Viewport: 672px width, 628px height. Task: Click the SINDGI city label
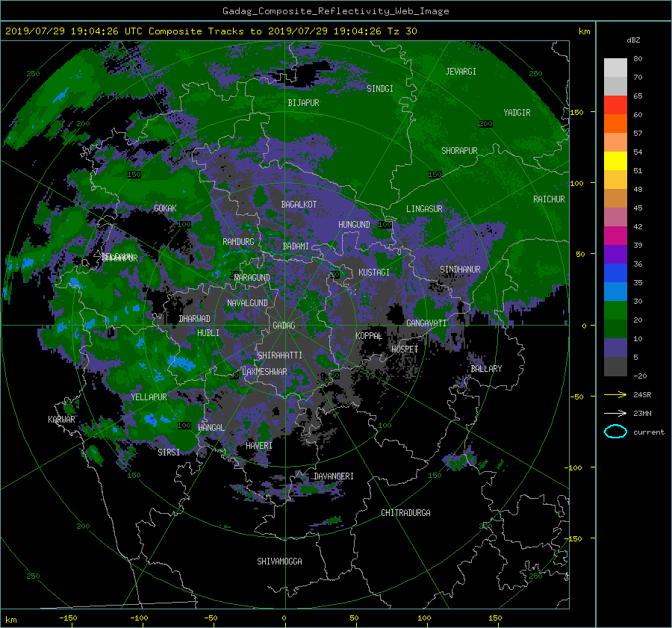click(x=380, y=89)
